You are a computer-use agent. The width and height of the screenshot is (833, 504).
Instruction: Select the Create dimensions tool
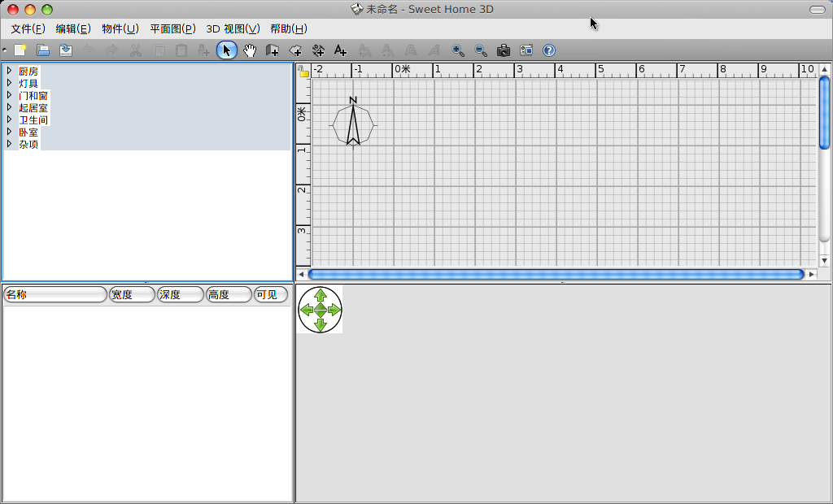pyautogui.click(x=318, y=50)
